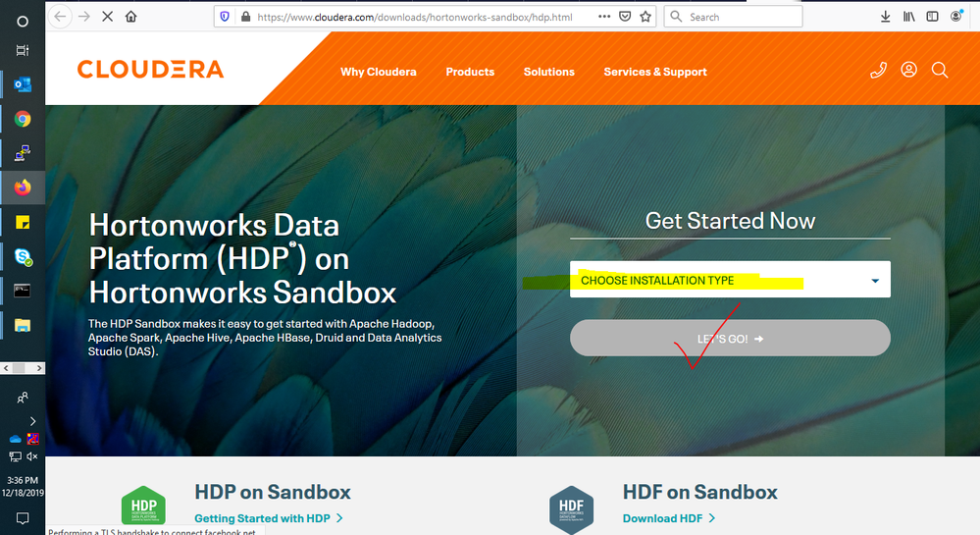The image size is (980, 535).
Task: Open Skype from the taskbar
Action: click(24, 256)
